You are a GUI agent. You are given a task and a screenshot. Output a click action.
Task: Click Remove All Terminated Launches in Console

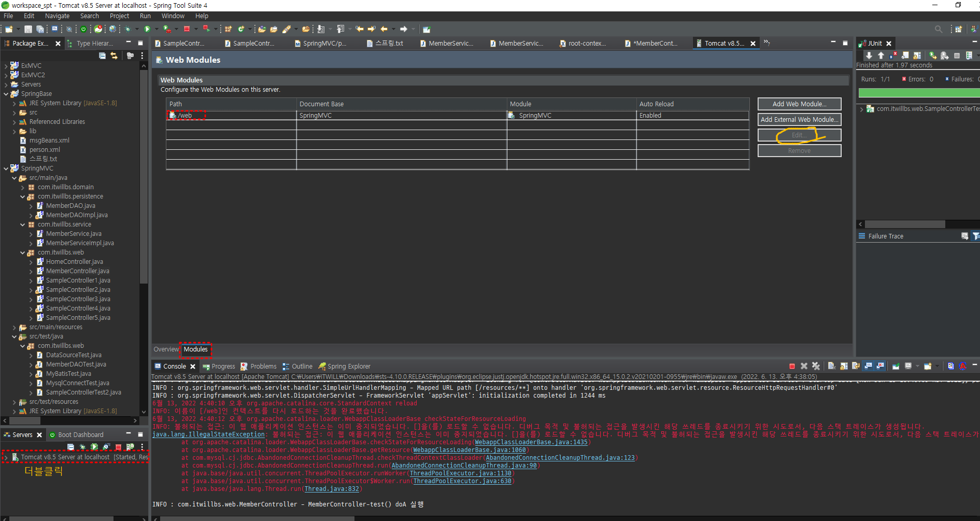(816, 366)
